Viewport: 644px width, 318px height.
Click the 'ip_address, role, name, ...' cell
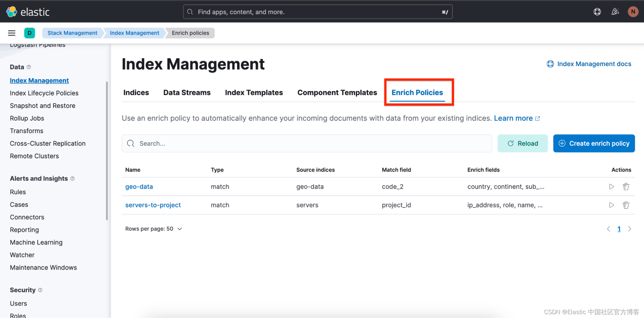click(x=505, y=205)
